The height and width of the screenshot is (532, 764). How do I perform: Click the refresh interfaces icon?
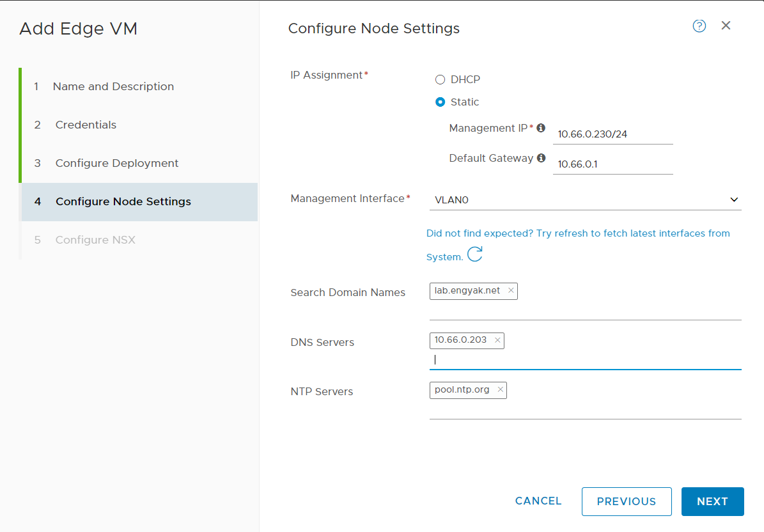474,255
